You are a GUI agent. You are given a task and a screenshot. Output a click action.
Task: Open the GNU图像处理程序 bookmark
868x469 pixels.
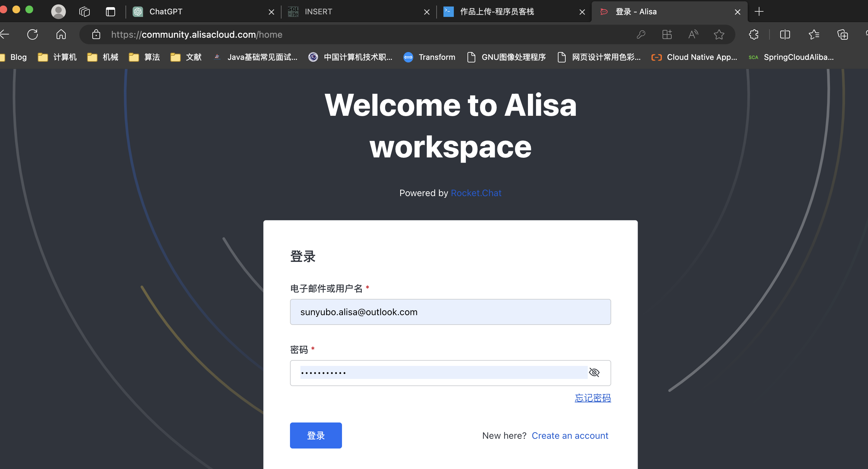click(x=506, y=57)
